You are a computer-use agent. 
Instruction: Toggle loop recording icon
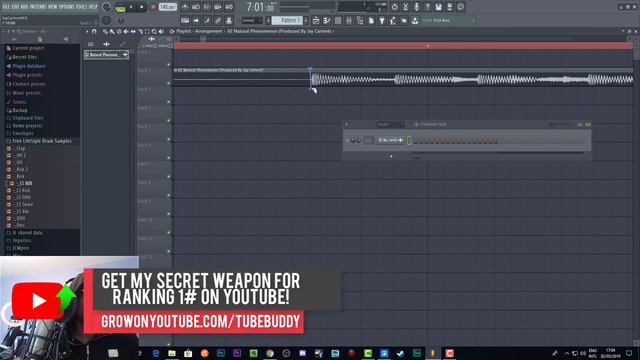click(229, 7)
